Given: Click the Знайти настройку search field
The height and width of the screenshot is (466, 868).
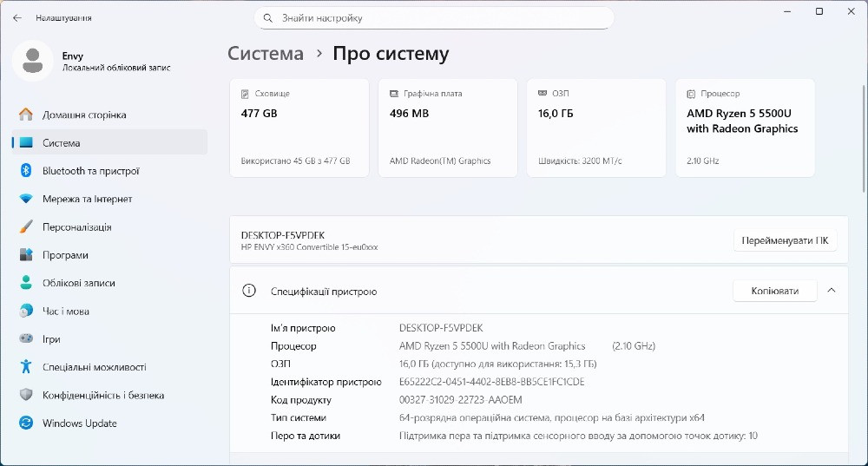Looking at the screenshot, I should tap(434, 18).
